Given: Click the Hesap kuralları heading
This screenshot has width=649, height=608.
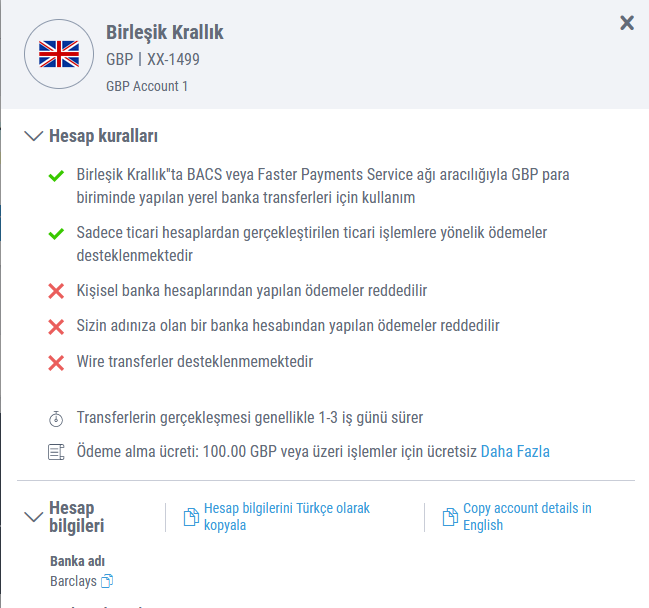Looking at the screenshot, I should point(103,136).
